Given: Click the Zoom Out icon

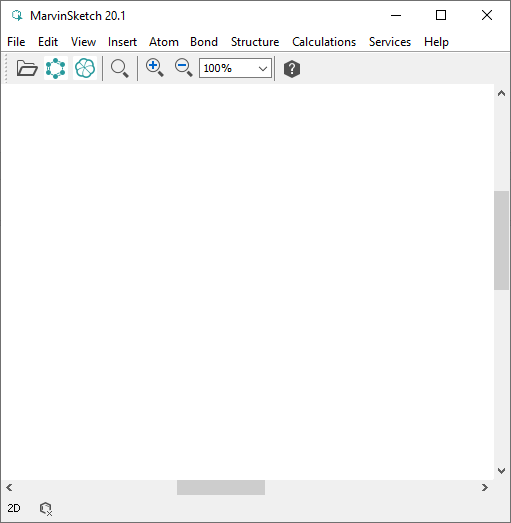Looking at the screenshot, I should (184, 68).
